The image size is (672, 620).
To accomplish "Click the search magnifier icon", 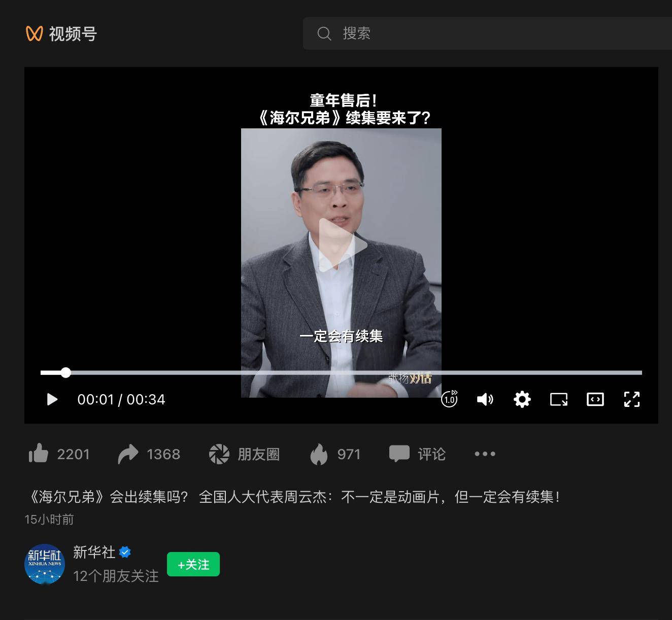I will (324, 33).
